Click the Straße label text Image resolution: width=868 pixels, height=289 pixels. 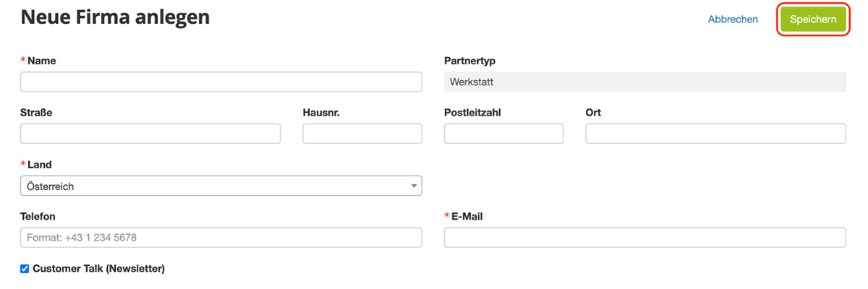[x=36, y=113]
